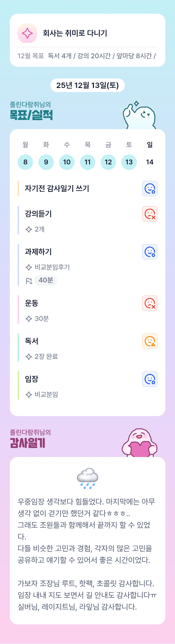Screen dimensions: 175x644
Task: Open the 12월 목표 monthly goals line
Action: click(87, 56)
